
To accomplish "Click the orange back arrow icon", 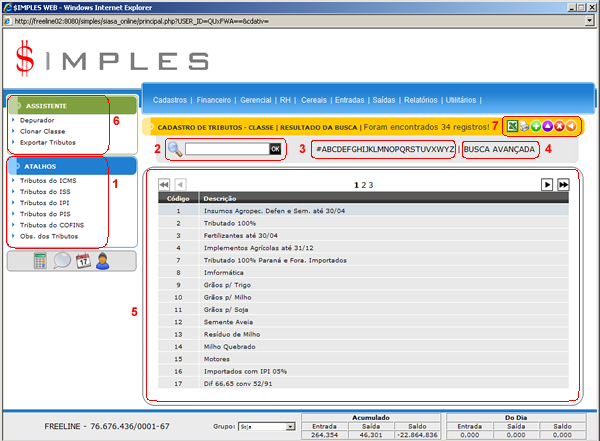I will pyautogui.click(x=571, y=127).
